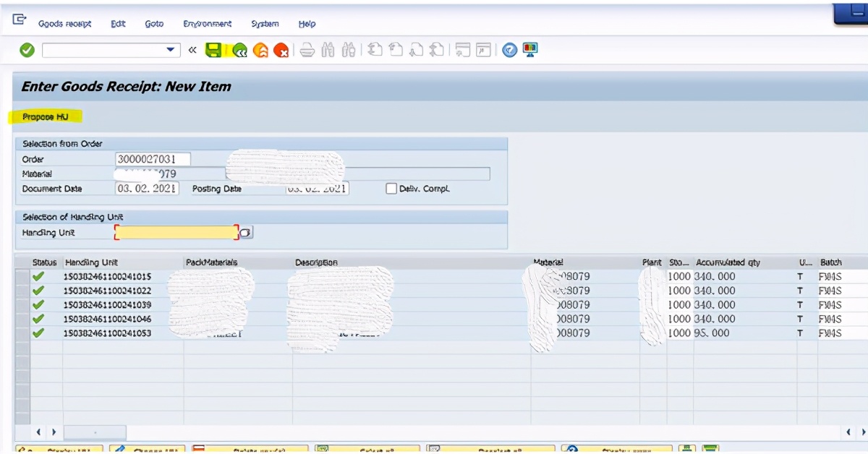868x454 pixels.
Task: Click the green Enter checkmark icon
Action: click(x=27, y=50)
